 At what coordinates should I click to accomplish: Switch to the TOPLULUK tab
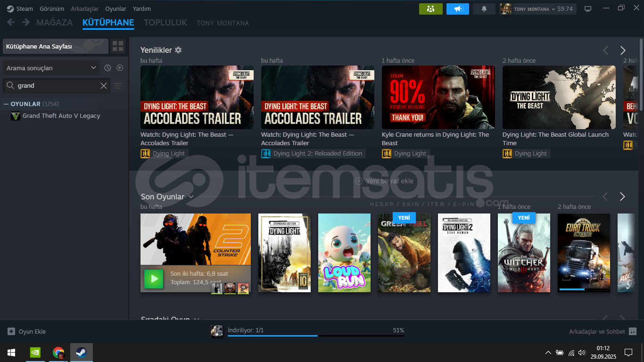point(165,23)
